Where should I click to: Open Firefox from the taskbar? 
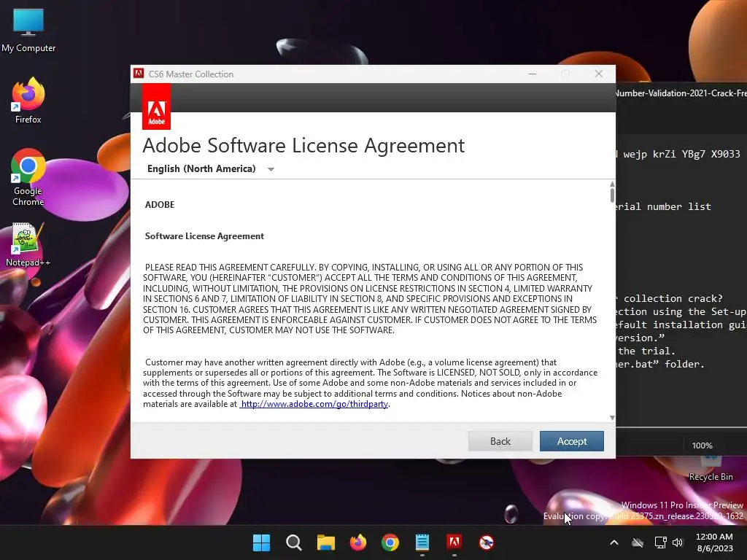[357, 542]
